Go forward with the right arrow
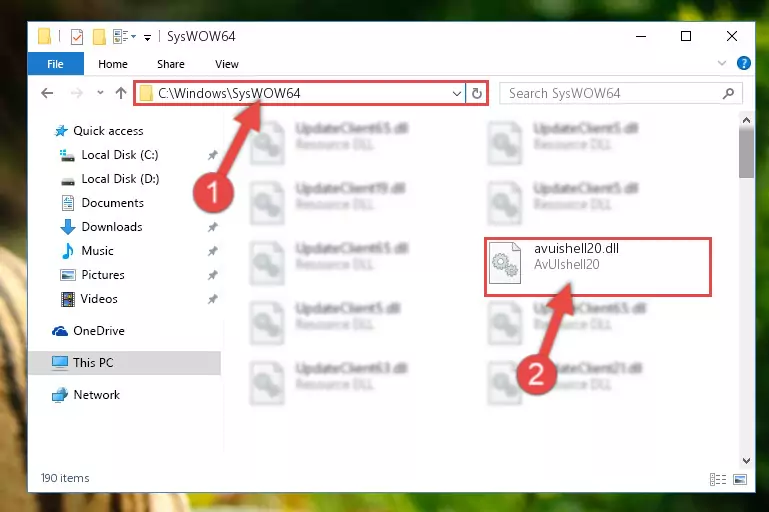769x512 pixels. coord(77,93)
